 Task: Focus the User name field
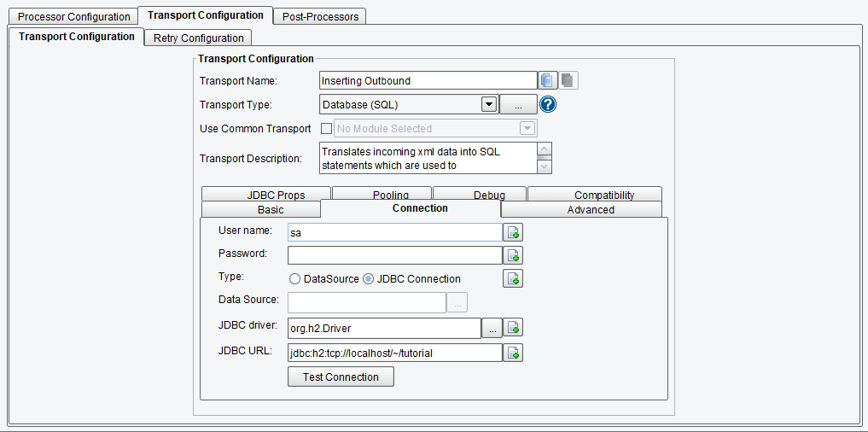point(394,232)
